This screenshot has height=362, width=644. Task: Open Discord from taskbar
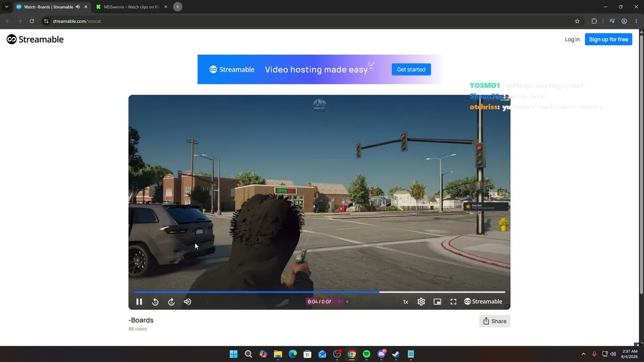point(381,354)
